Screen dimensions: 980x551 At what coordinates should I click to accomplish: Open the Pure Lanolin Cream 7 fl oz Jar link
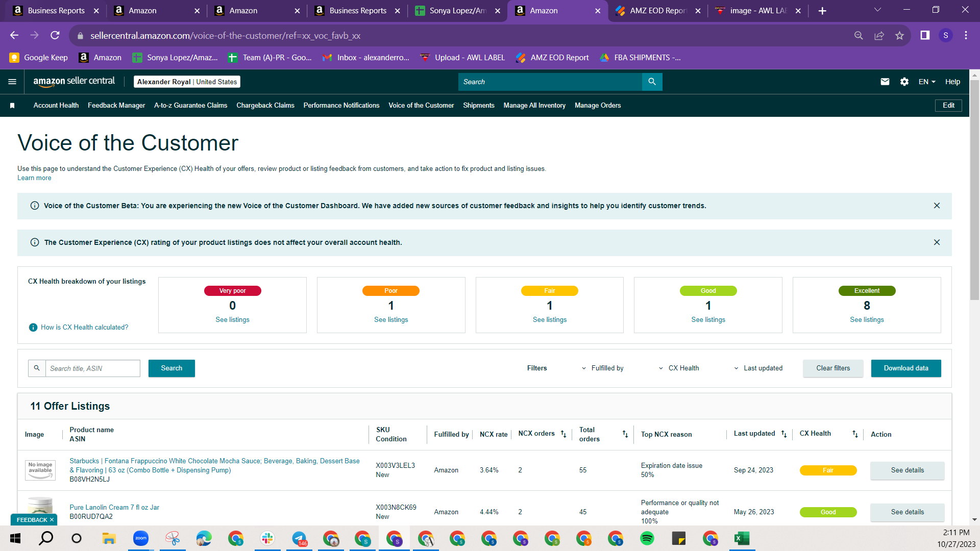(114, 508)
